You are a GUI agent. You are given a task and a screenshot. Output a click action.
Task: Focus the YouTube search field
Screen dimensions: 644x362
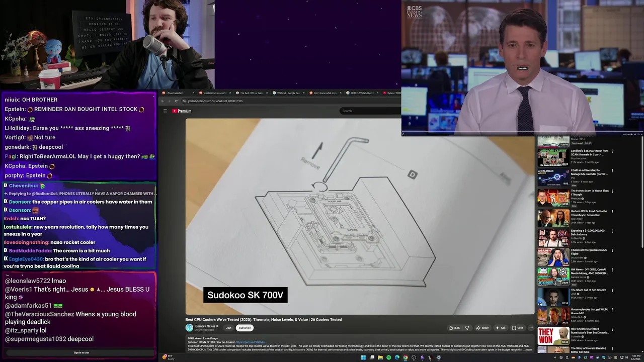point(370,111)
